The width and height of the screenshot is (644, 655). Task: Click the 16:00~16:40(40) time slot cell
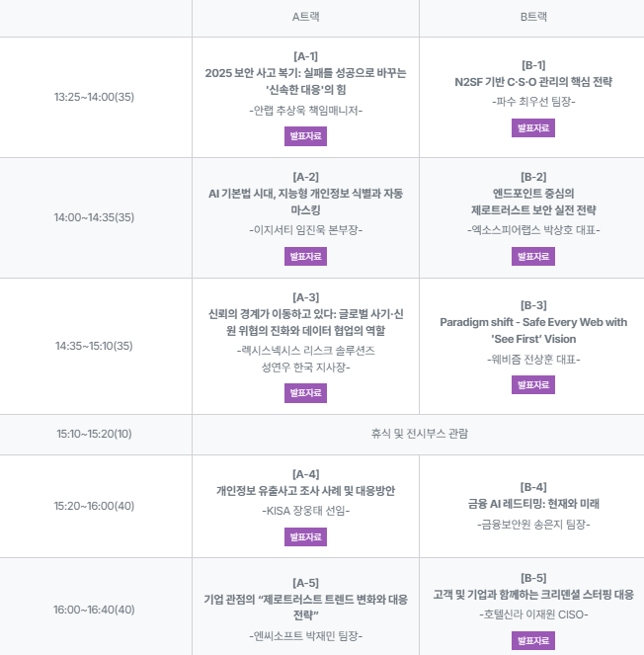coord(95,610)
